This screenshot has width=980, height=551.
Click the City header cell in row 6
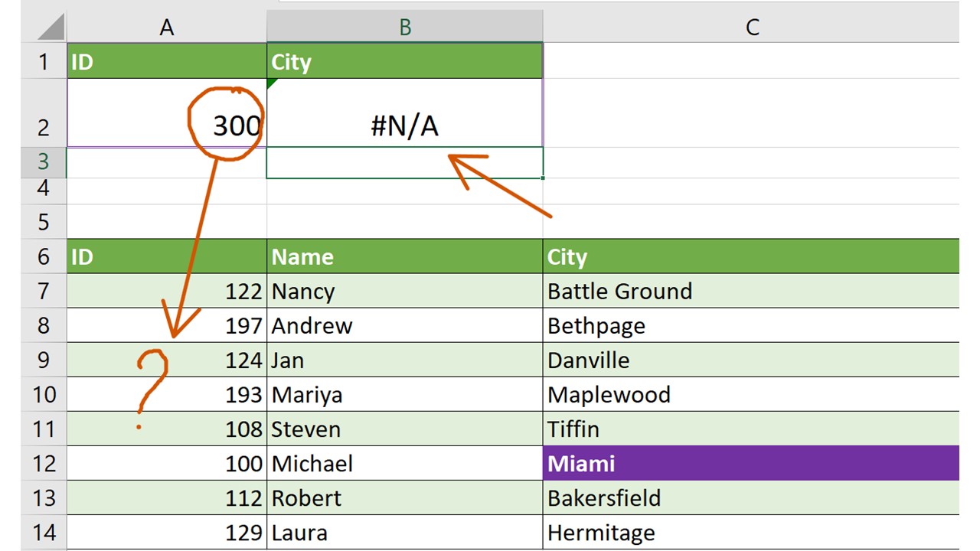coord(751,256)
